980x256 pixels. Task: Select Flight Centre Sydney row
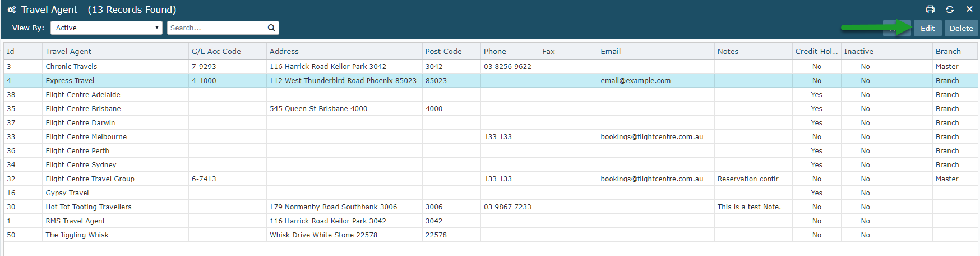click(491, 164)
